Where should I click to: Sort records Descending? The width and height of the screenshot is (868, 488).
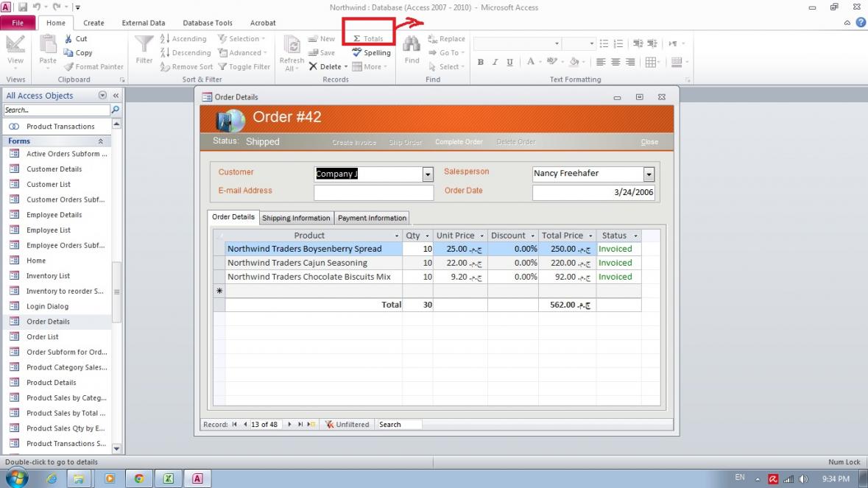[186, 52]
